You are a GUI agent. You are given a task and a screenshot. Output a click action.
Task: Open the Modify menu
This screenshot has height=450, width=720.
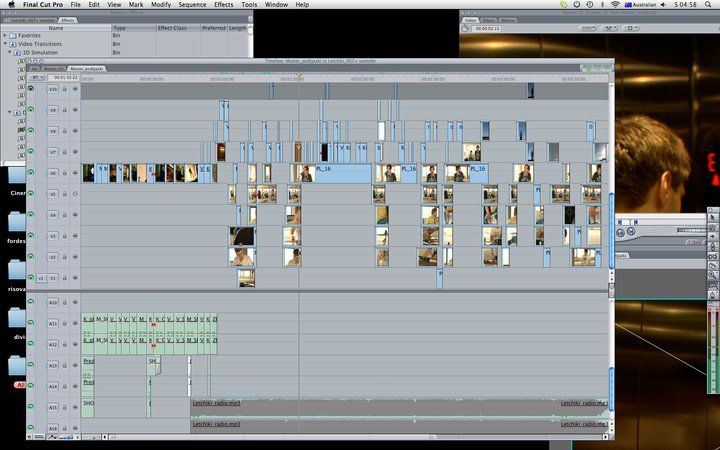[161, 5]
